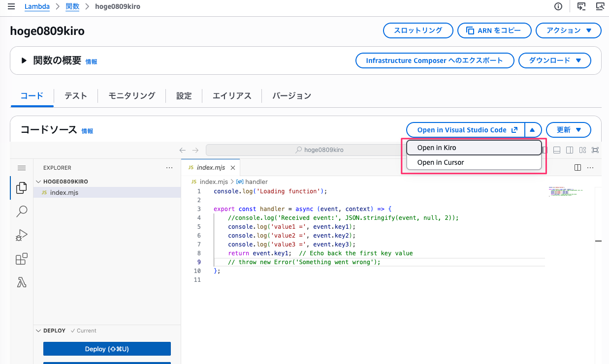Click the EXPLORER panel title

pyautogui.click(x=57, y=168)
